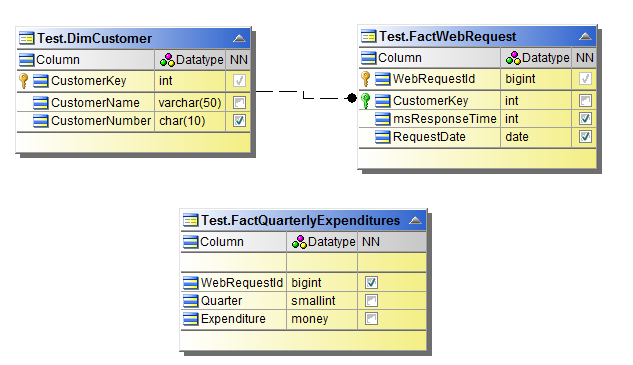This screenshot has height=365, width=633.
Task: Click NN header in FactWebRequest table
Action: point(585,58)
